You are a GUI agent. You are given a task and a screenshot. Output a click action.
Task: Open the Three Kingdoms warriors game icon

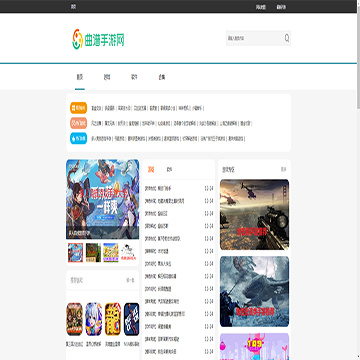tap(74, 319)
